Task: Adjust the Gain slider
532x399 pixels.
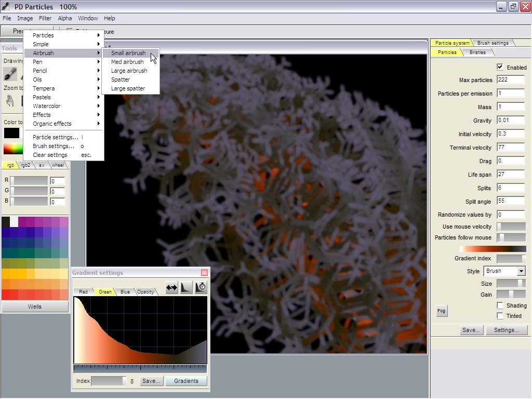Action: pyautogui.click(x=511, y=294)
